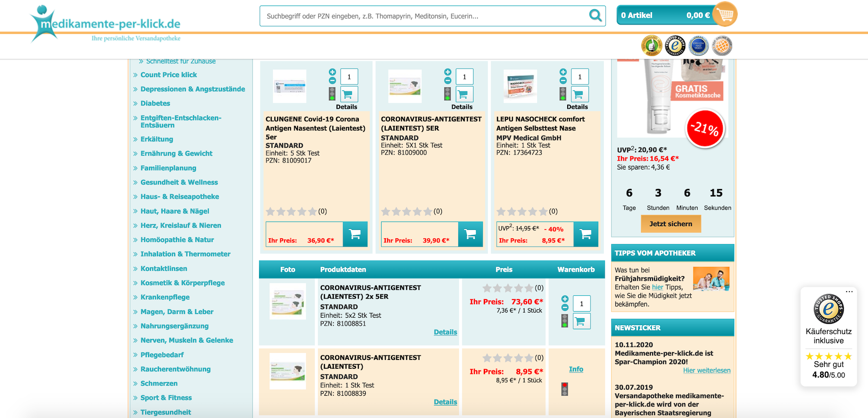Click cart icon for CORONAVIRUS-ANTIGENTEST 2x 5ER row

pos(581,321)
